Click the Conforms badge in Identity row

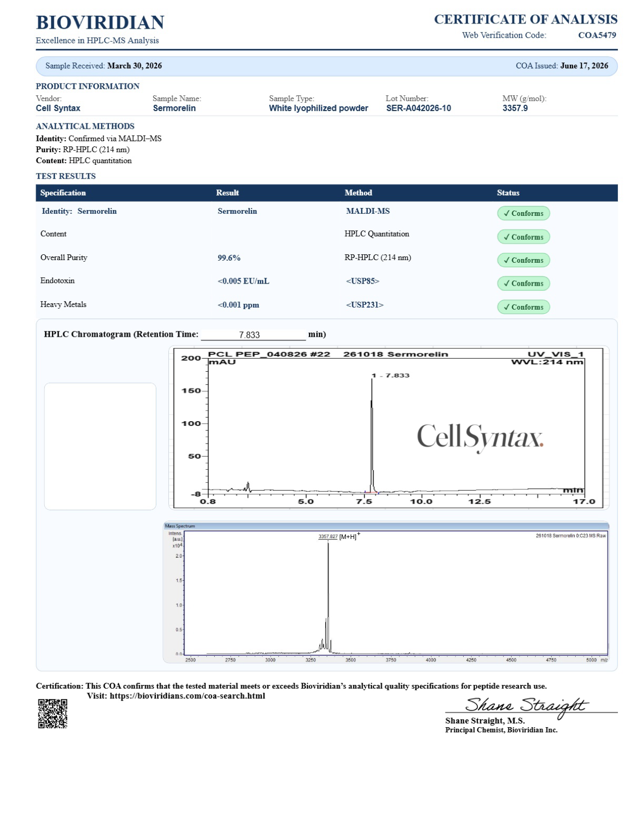pos(523,213)
